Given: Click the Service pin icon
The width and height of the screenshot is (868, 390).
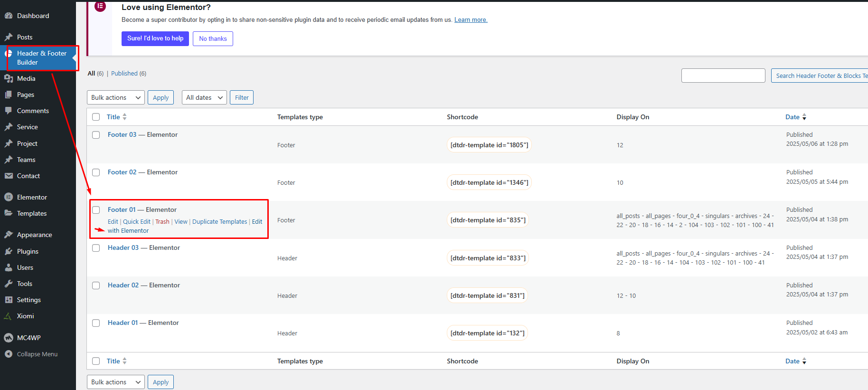Looking at the screenshot, I should pos(9,127).
